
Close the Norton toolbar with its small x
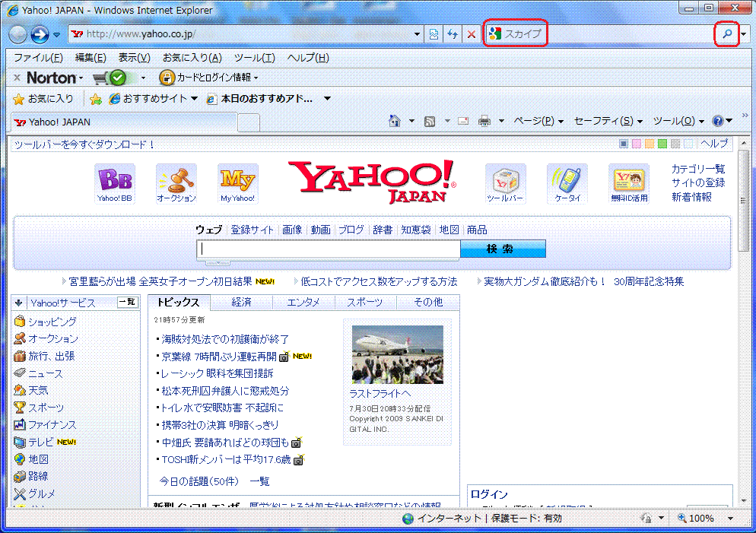point(17,78)
